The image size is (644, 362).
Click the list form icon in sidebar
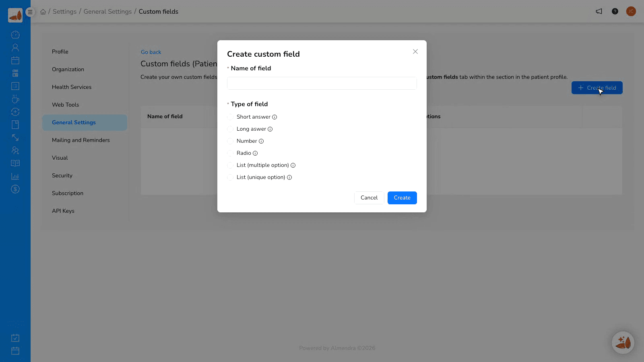pyautogui.click(x=15, y=86)
